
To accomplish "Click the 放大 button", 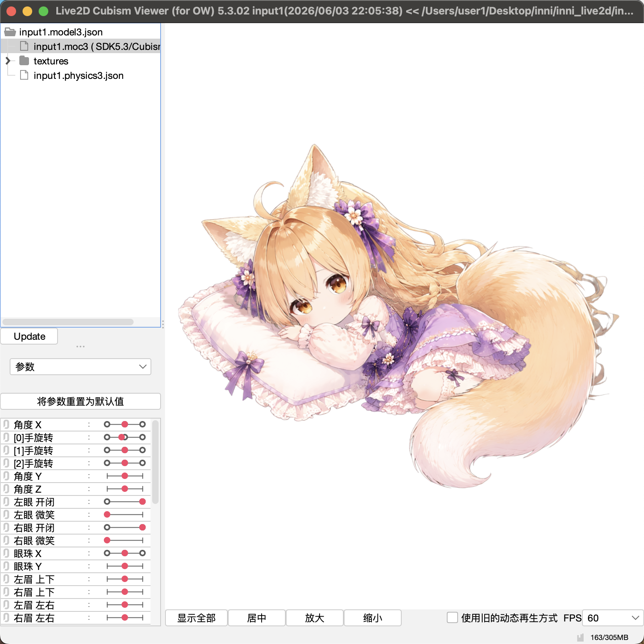I will 315,618.
